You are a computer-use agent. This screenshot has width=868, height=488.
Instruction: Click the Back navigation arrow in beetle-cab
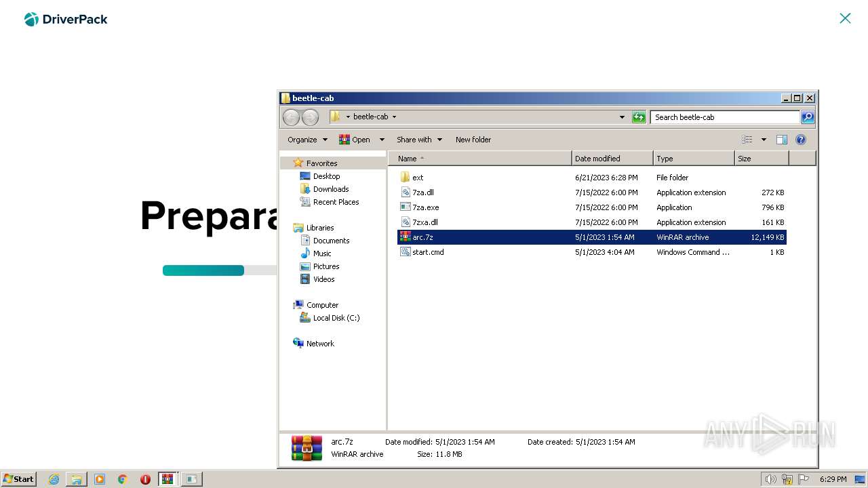[291, 117]
